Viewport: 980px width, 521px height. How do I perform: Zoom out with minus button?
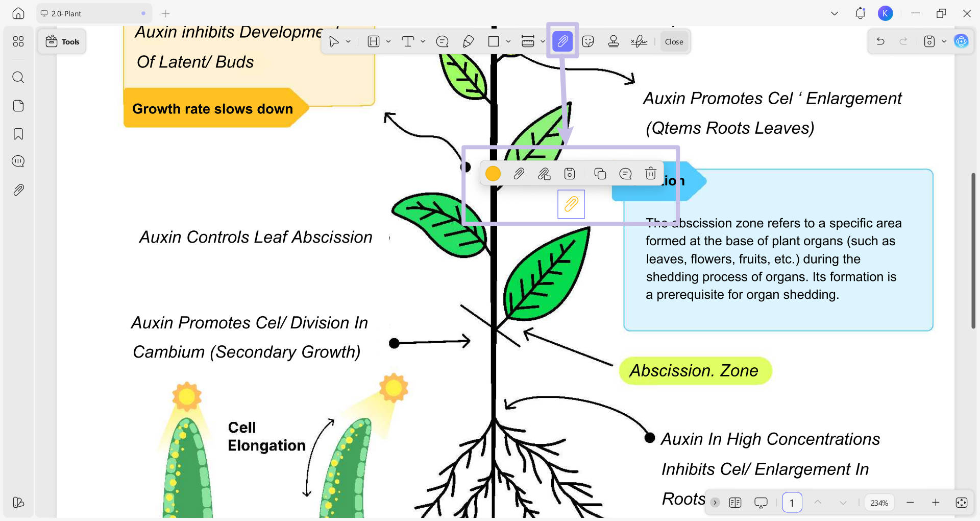click(910, 503)
